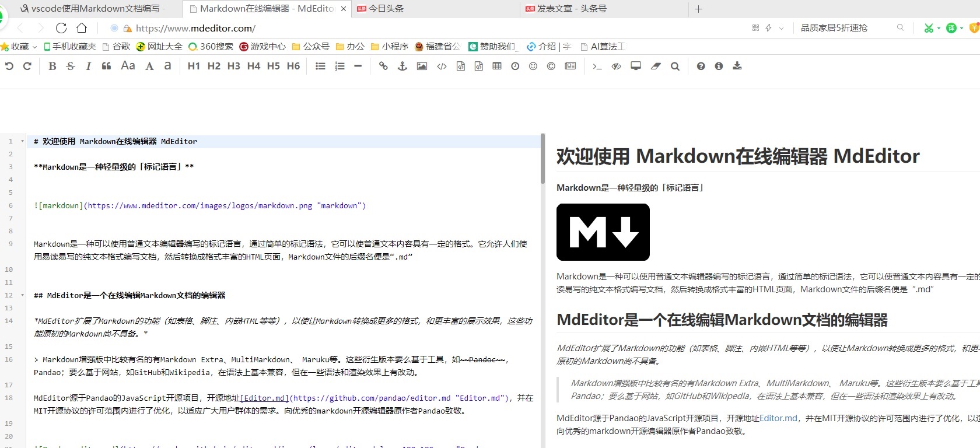Screen dimensions: 980x448
Task: Insert H2 heading
Action: (x=214, y=66)
